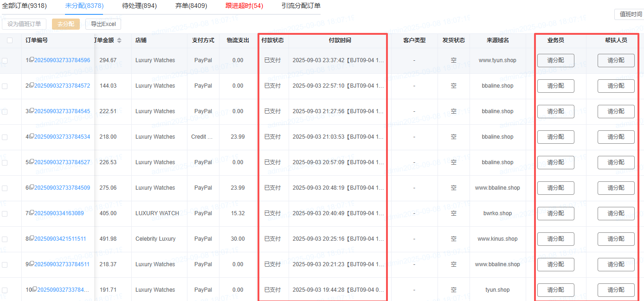Open order link 202509032733784527
Screen dimensions: 644x301
click(x=62, y=162)
